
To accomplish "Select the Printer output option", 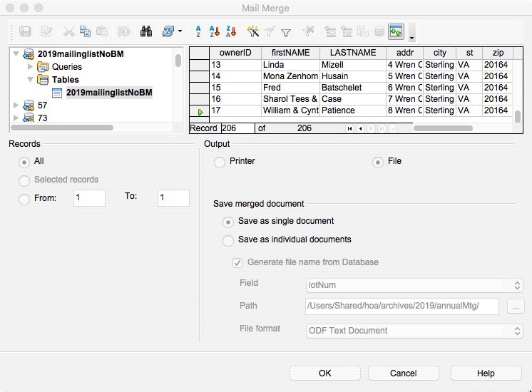I will point(220,162).
